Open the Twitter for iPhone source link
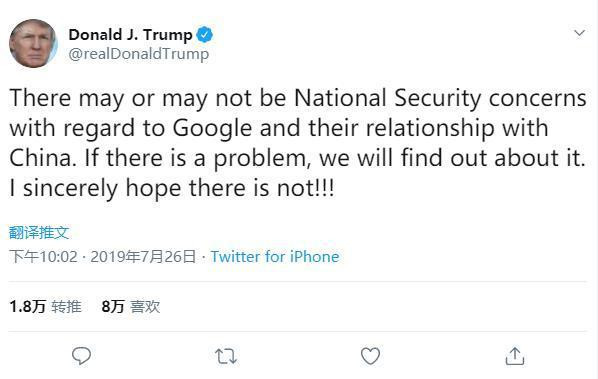The height and width of the screenshot is (379, 598). tap(275, 257)
